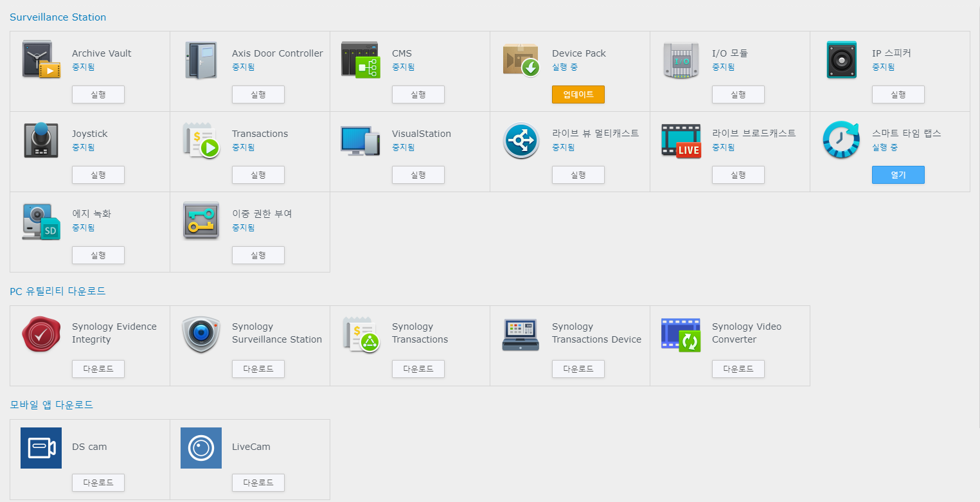980x502 pixels.
Task: Click the 이중 권한 부여 title
Action: click(262, 213)
